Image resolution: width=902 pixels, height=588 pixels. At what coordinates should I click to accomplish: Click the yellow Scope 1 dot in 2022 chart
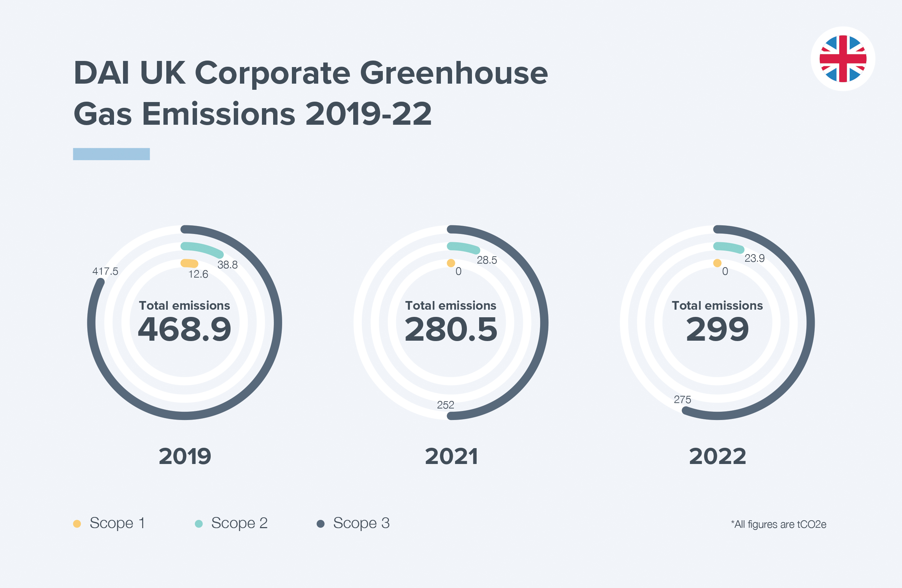(x=717, y=263)
